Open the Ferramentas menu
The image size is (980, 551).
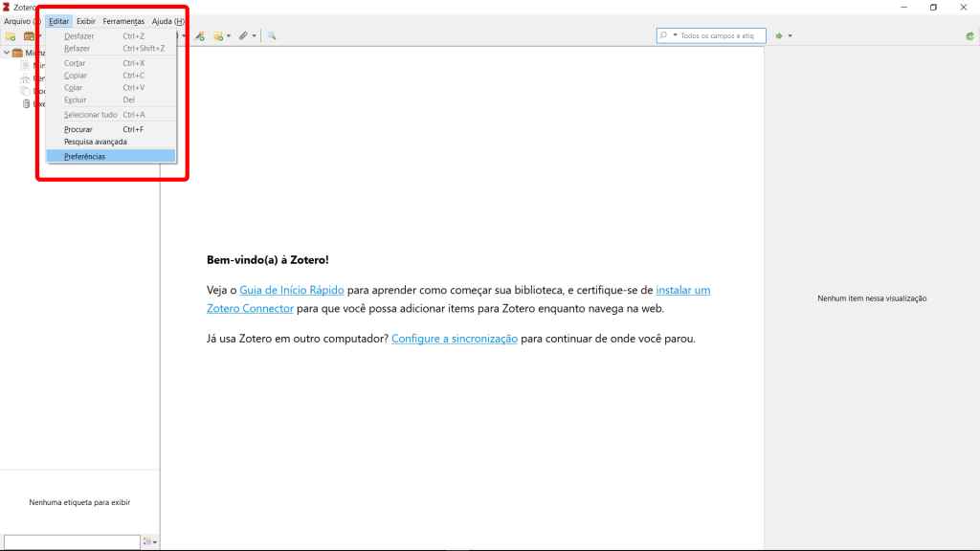coord(123,21)
